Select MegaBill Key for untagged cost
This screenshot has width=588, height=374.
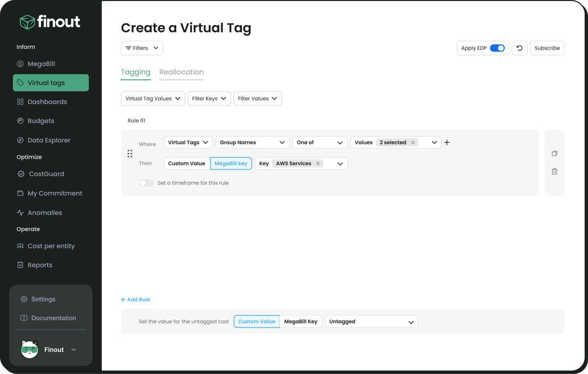(301, 321)
